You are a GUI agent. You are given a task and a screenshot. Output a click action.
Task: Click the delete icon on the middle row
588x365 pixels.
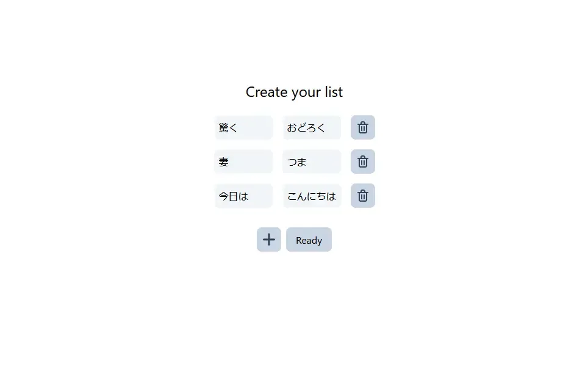point(362,161)
